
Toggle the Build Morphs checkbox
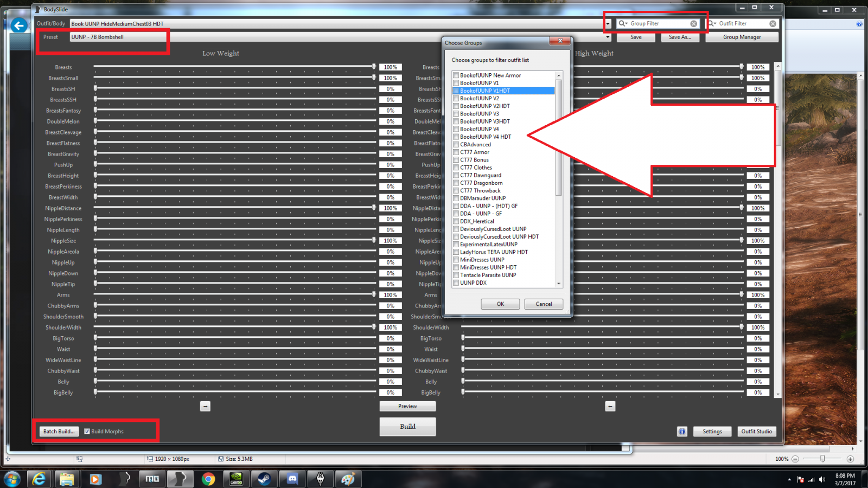point(87,432)
